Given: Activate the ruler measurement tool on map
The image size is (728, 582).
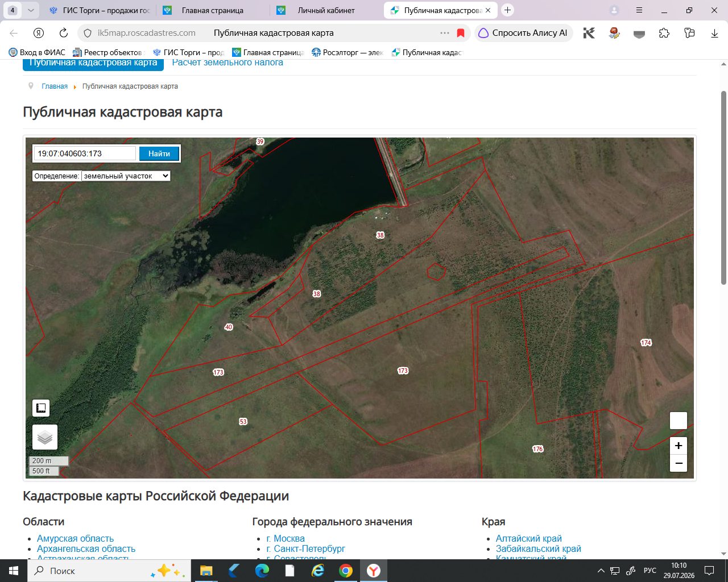Looking at the screenshot, I should coord(41,408).
